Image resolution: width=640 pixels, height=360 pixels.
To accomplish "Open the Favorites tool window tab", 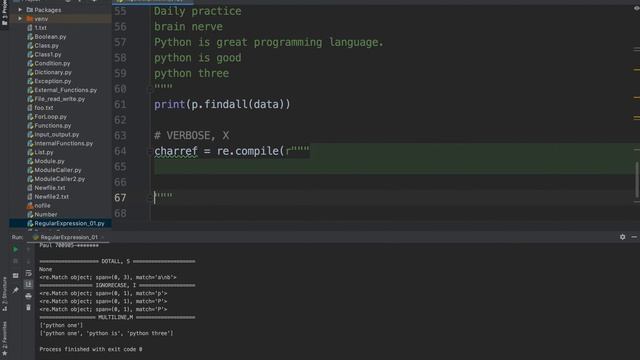I will (x=4, y=338).
